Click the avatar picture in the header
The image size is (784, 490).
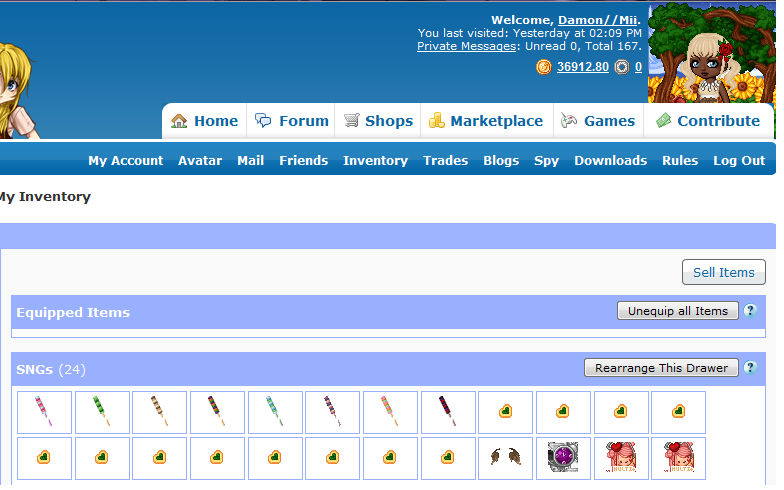click(x=710, y=55)
